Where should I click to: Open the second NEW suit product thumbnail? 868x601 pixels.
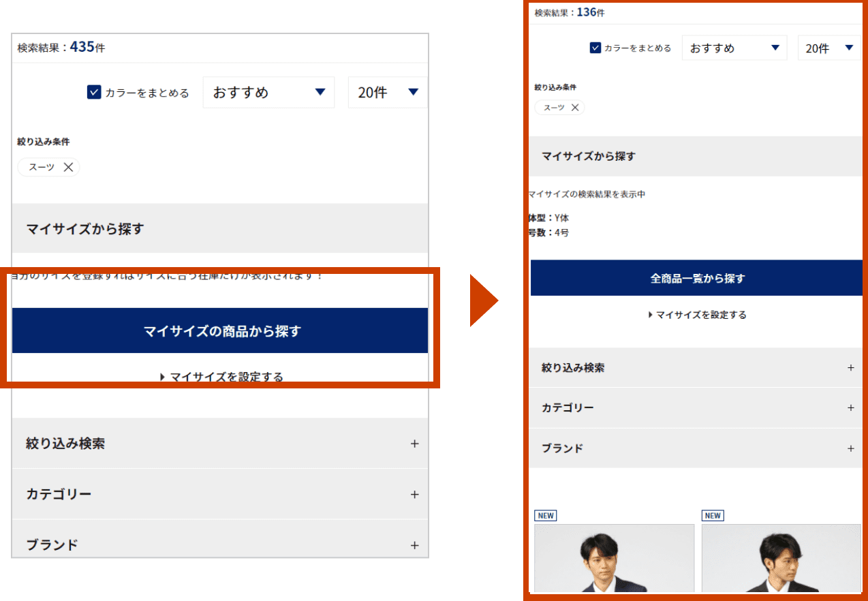tap(781, 557)
